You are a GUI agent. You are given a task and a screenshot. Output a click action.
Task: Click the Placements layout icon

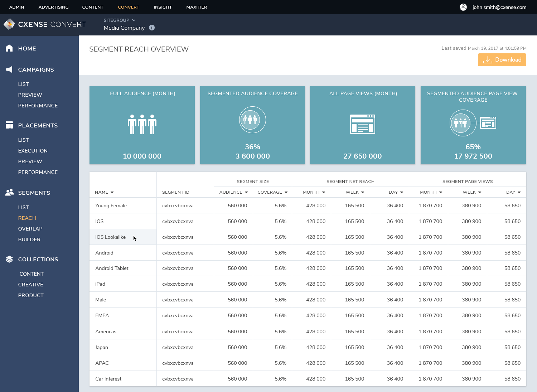(9, 125)
